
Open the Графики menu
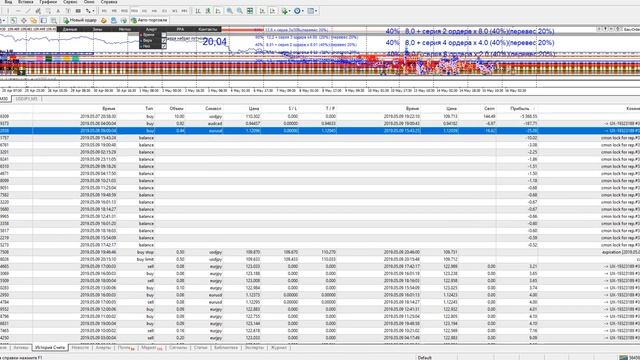click(x=48, y=2)
